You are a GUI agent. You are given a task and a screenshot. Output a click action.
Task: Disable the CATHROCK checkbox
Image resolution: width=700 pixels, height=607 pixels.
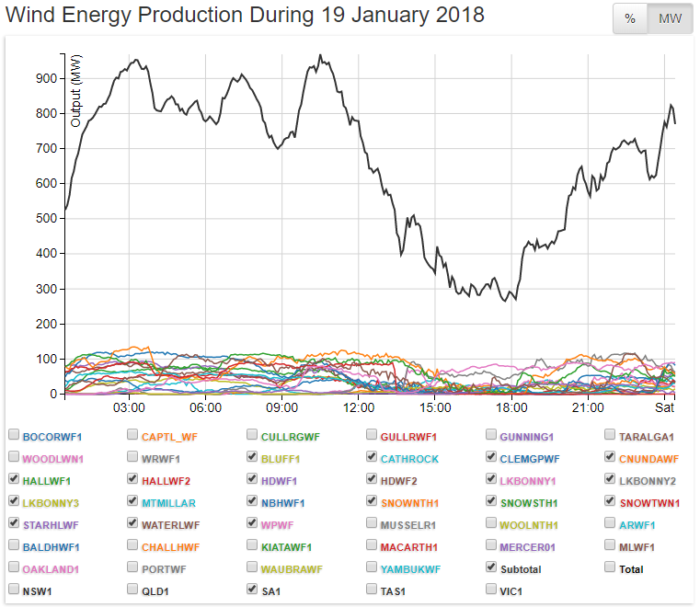[373, 457]
